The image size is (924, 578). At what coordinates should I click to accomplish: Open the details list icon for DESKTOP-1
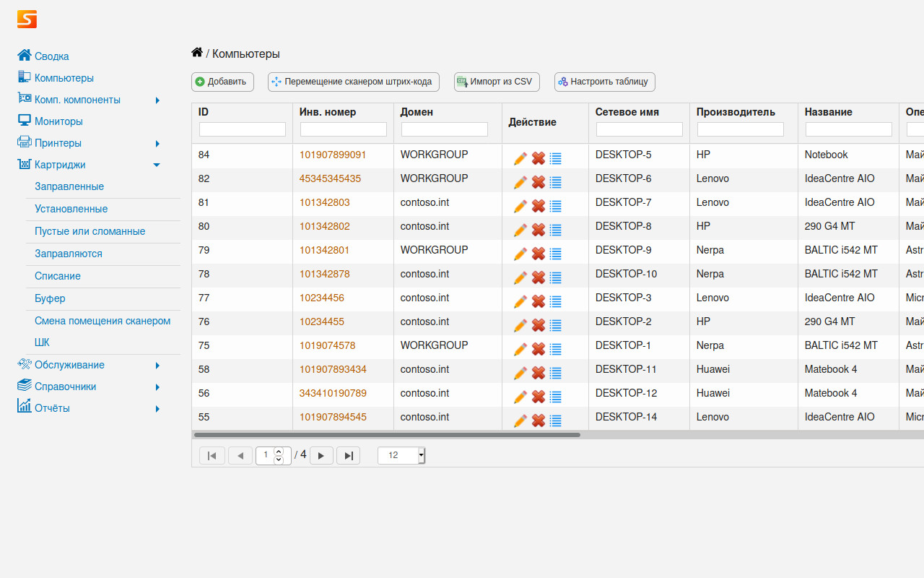pos(555,349)
